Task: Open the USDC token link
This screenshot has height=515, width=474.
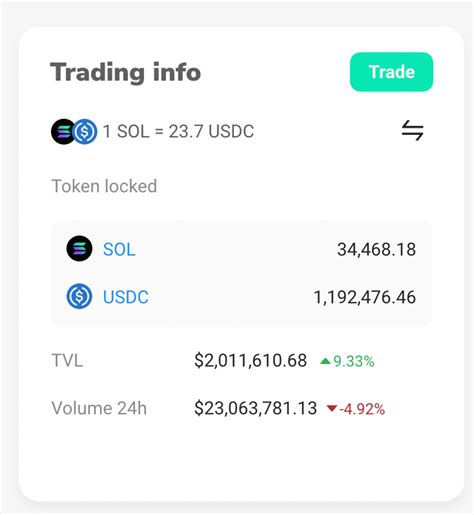Action: pyautogui.click(x=126, y=297)
